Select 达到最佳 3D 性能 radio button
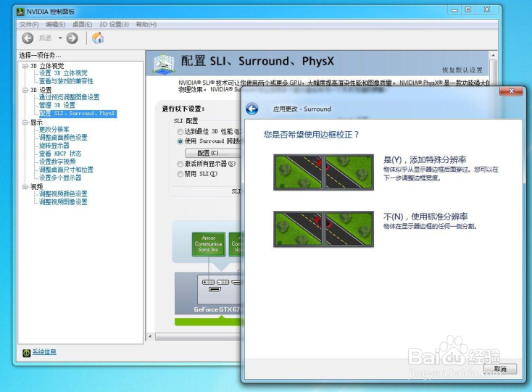The image size is (532, 392). [x=180, y=132]
